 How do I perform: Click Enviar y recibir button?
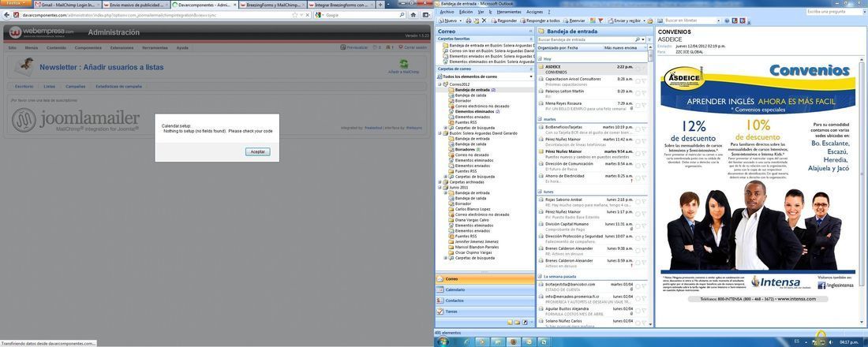coord(625,21)
